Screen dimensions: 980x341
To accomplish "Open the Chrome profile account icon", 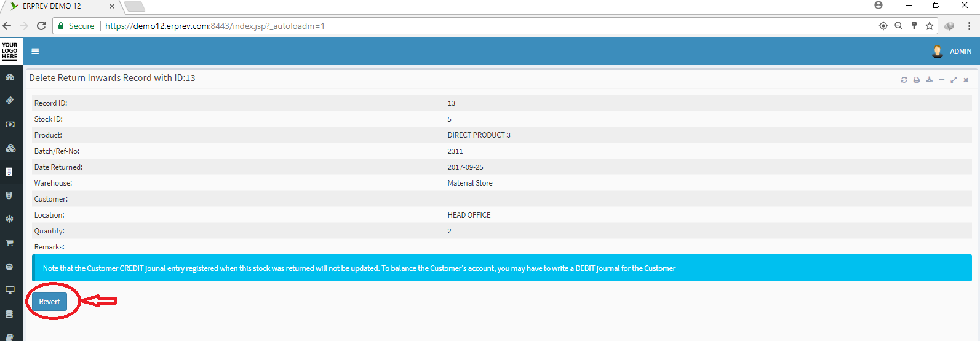I will coord(878,5).
